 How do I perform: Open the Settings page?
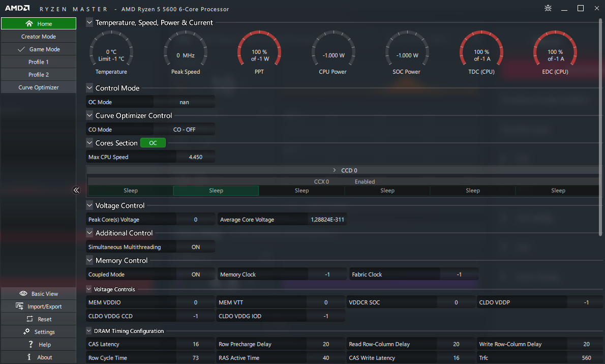click(x=39, y=331)
